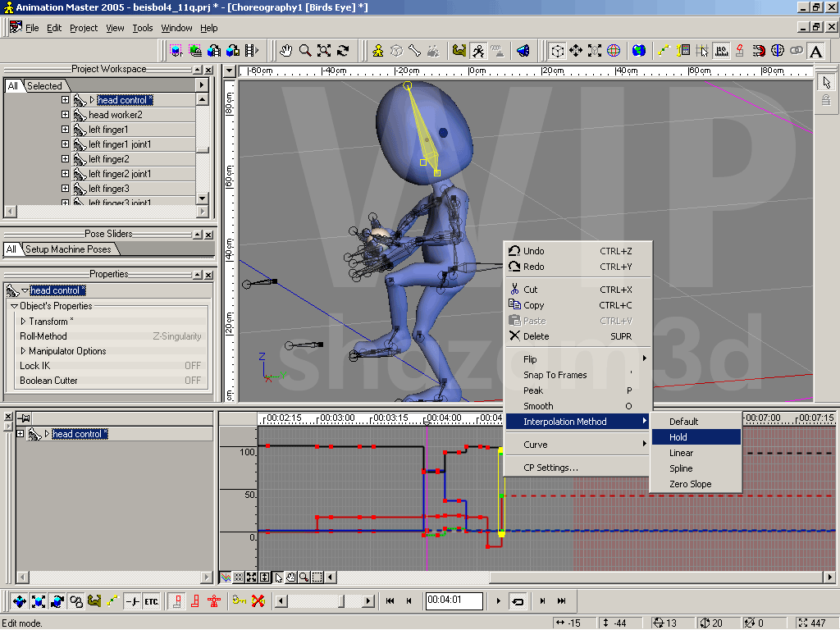Toggle the Key Scale filter button
The height and width of the screenshot is (630, 840).
[x=38, y=601]
